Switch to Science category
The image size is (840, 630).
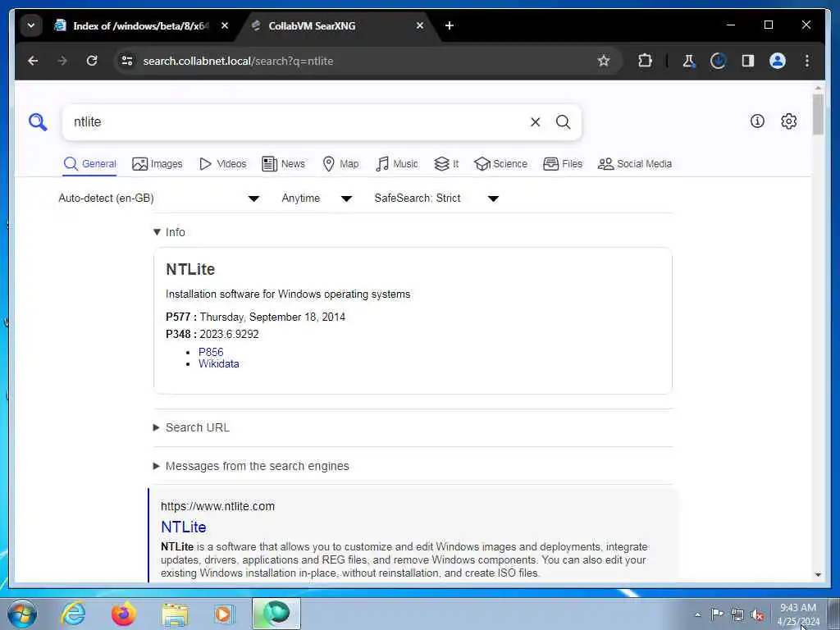tap(500, 164)
